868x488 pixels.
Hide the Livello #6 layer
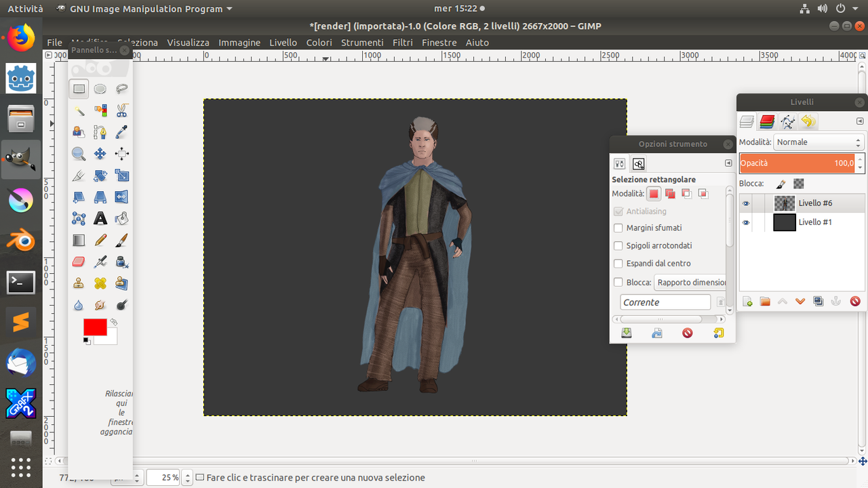(746, 203)
